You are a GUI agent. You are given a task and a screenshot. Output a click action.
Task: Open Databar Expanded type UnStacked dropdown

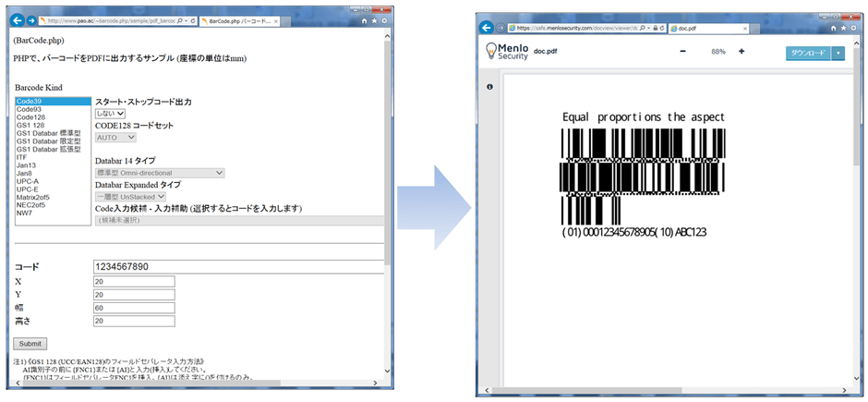130,197
